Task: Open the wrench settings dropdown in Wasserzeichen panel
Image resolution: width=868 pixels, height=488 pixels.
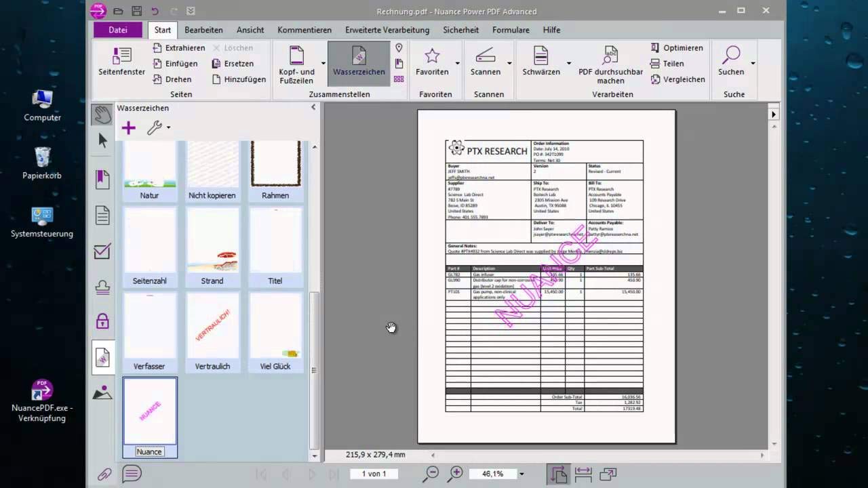Action: [158, 127]
